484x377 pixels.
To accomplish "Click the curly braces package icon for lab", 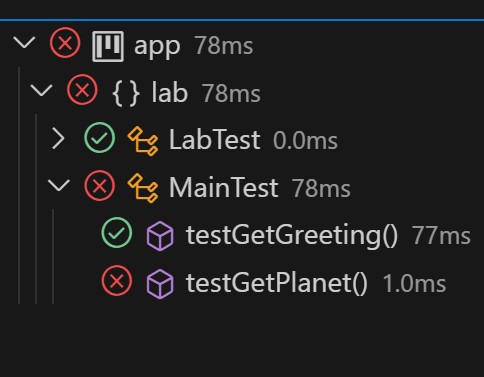I will (126, 94).
